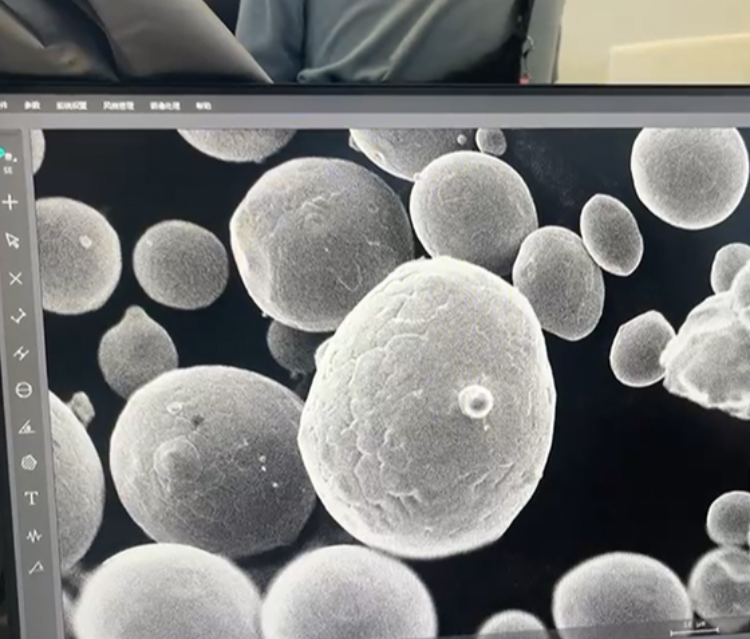Select the plus crosshair tool
The height and width of the screenshot is (639, 750).
[11, 202]
